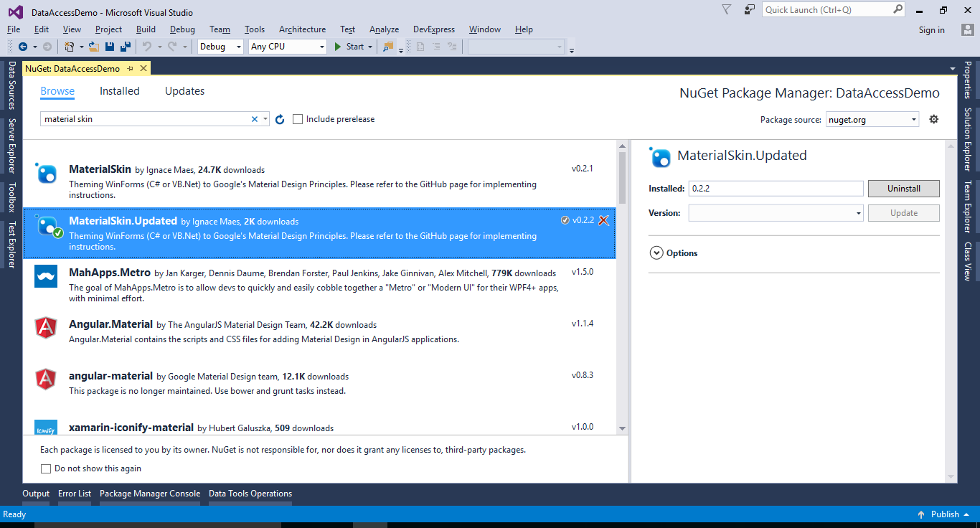Click the account avatar icon
Screen dimensions: 980x528
point(968,29)
